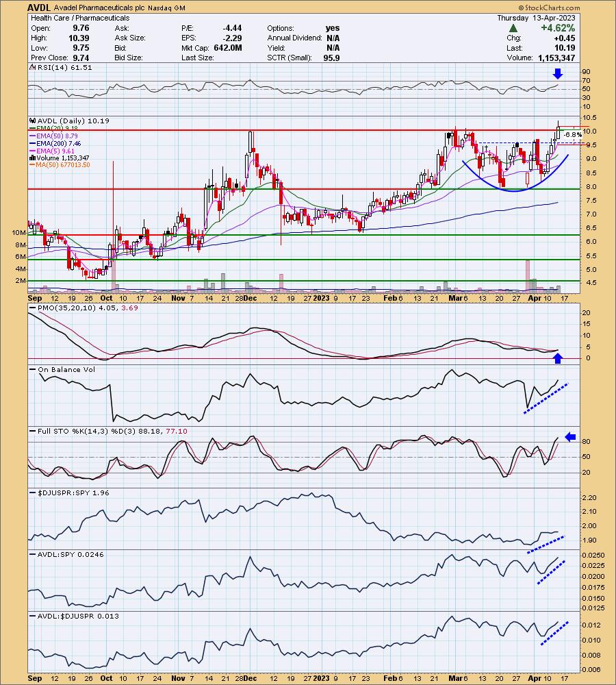This screenshot has width=616, height=685.
Task: Click the volume bars icon in the legend
Action: [x=33, y=158]
